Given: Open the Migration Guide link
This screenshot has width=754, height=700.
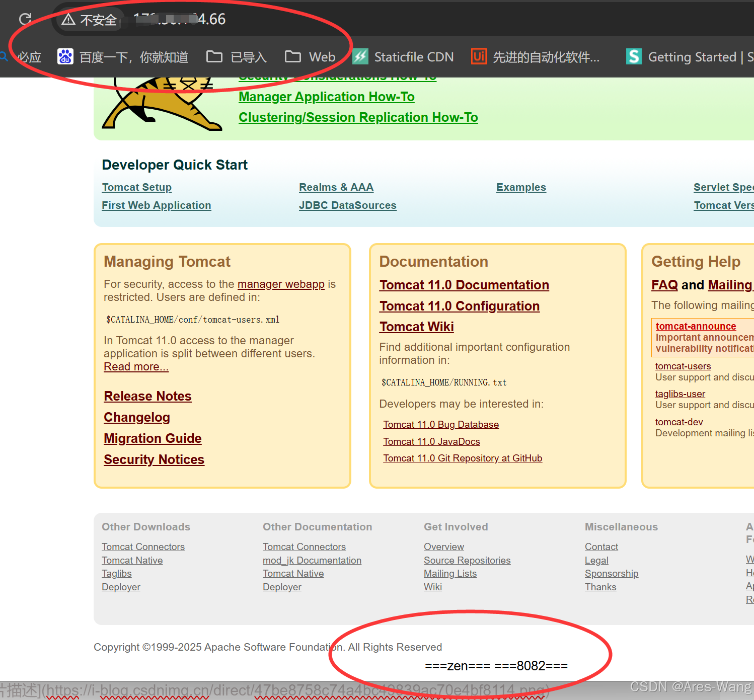Looking at the screenshot, I should (x=153, y=438).
